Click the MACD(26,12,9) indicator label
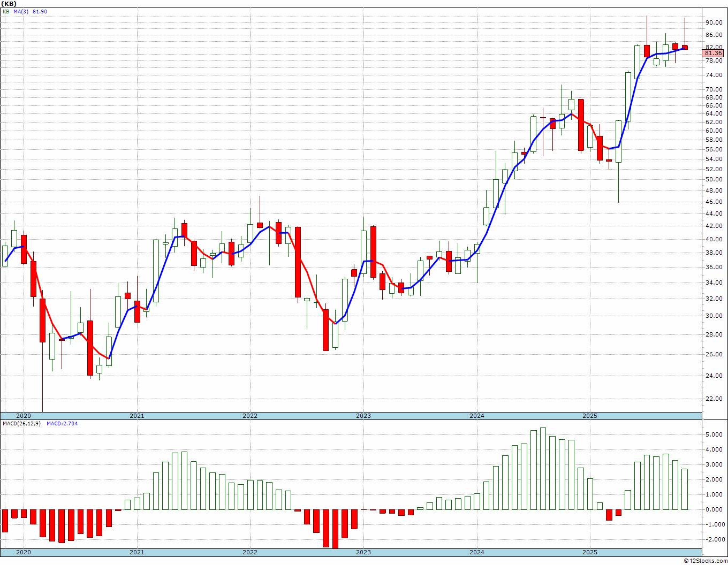Viewport: 728px width, 565px height. click(x=22, y=424)
